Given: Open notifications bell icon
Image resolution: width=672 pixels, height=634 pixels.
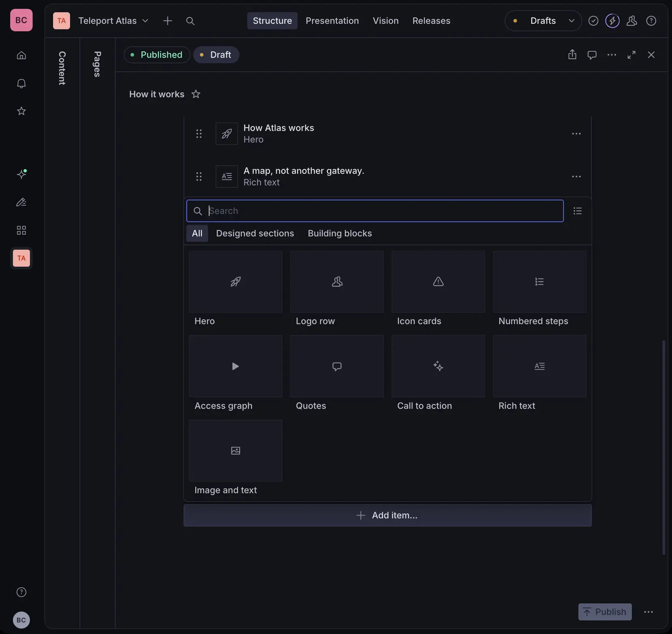Looking at the screenshot, I should [21, 83].
